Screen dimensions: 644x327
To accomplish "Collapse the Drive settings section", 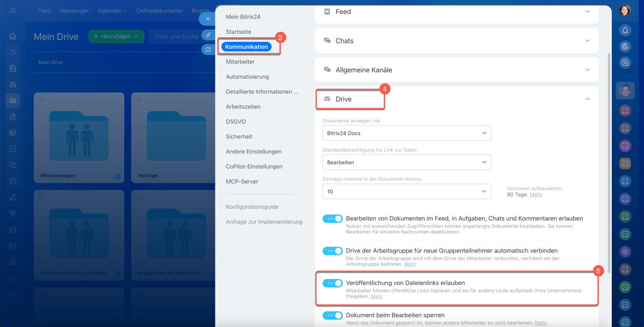I will pyautogui.click(x=587, y=99).
